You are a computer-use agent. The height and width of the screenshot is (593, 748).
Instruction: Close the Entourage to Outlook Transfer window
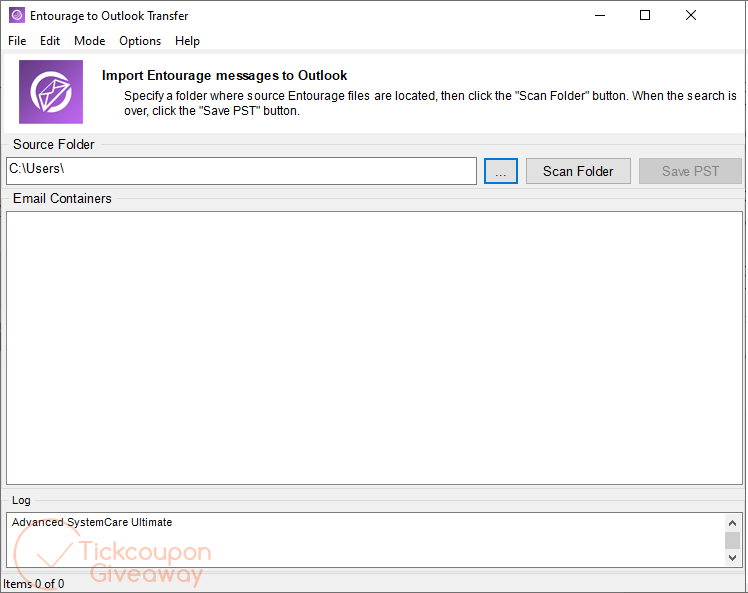691,15
